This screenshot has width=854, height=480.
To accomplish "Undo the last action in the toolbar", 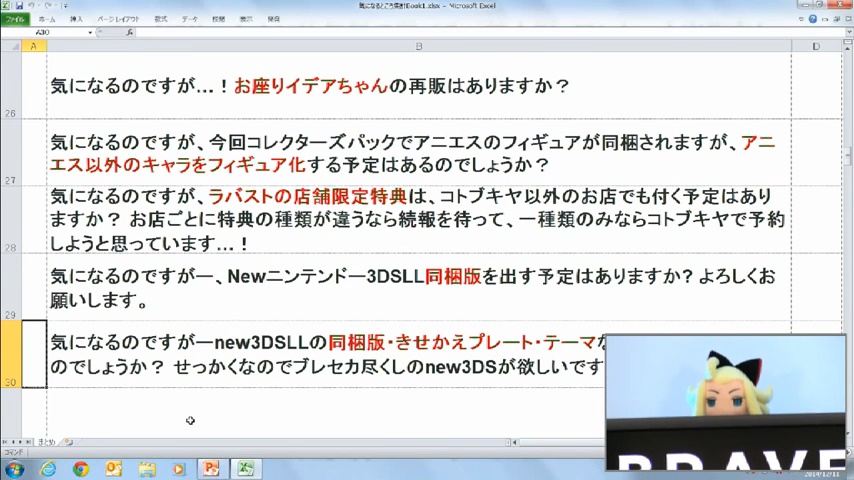I will point(31,5).
